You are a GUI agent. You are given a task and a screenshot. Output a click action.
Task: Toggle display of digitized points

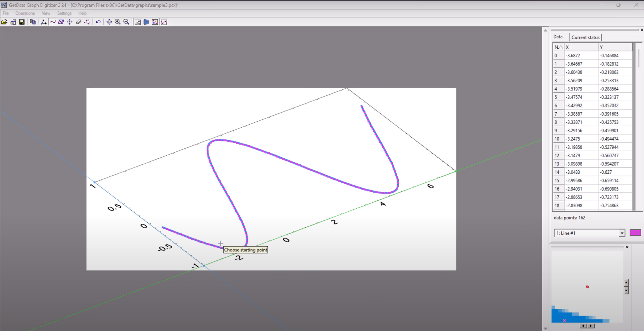pos(154,22)
